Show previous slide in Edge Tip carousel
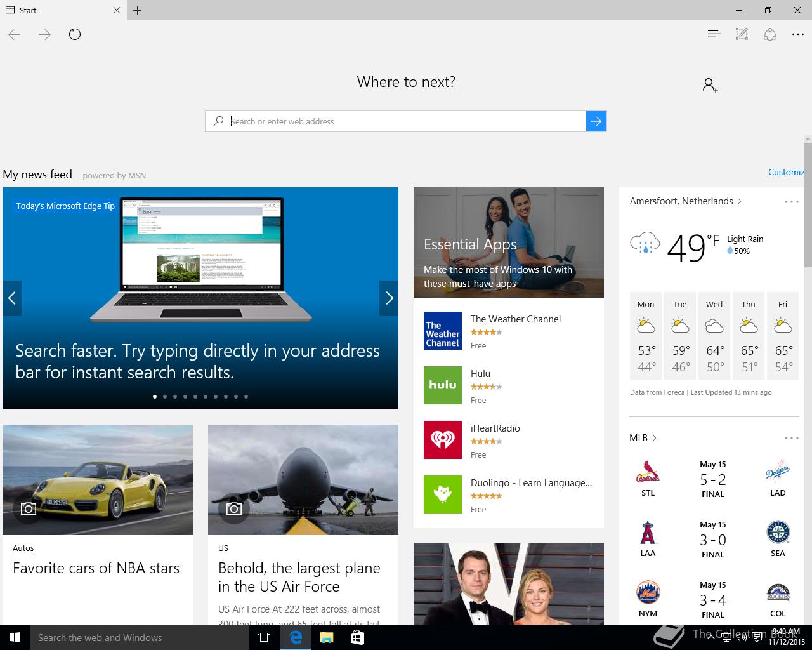Screen dimensions: 812x650 pyautogui.click(x=12, y=298)
